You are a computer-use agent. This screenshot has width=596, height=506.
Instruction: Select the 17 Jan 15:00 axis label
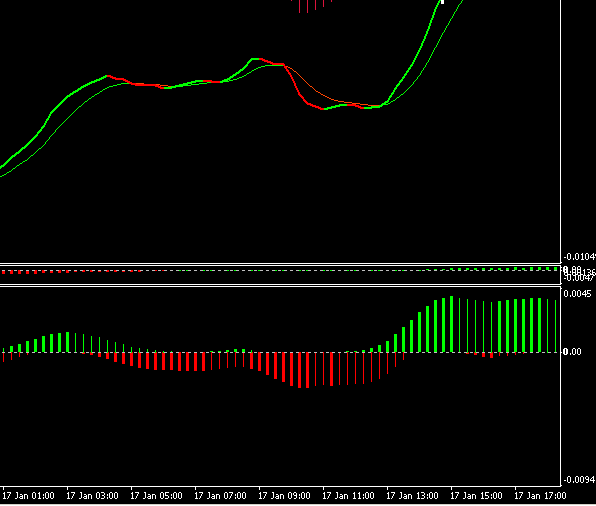pos(476,496)
